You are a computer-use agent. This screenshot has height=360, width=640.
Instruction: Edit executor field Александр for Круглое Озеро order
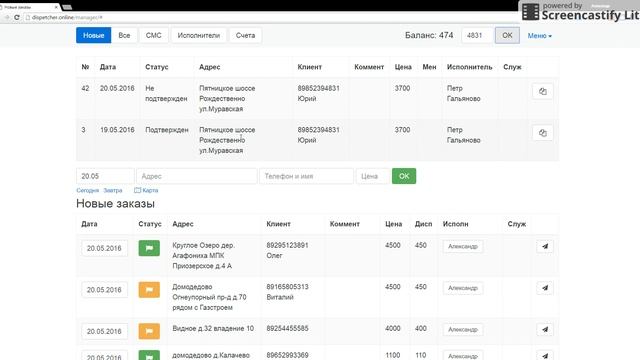463,247
